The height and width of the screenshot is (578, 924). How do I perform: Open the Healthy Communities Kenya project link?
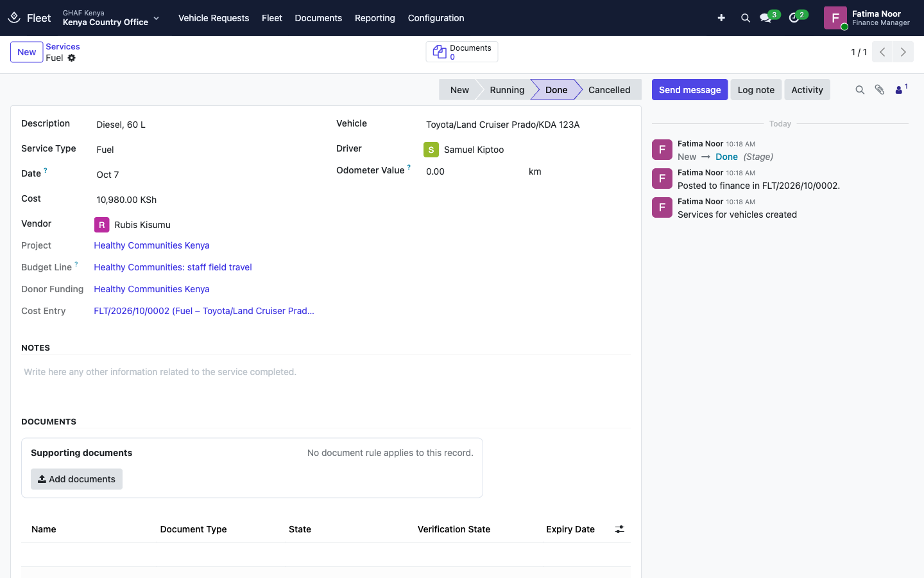point(151,245)
